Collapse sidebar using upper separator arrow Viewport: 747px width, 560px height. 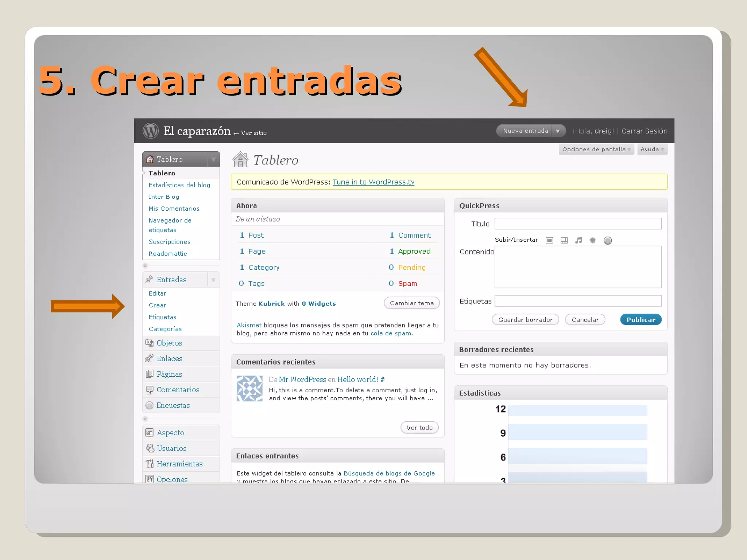[x=145, y=265]
